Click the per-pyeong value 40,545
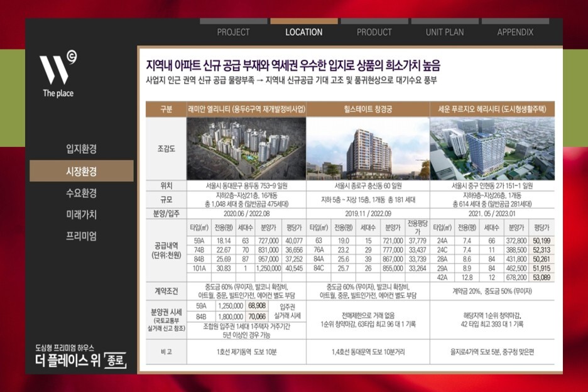The width and height of the screenshot is (588, 392). point(294,269)
